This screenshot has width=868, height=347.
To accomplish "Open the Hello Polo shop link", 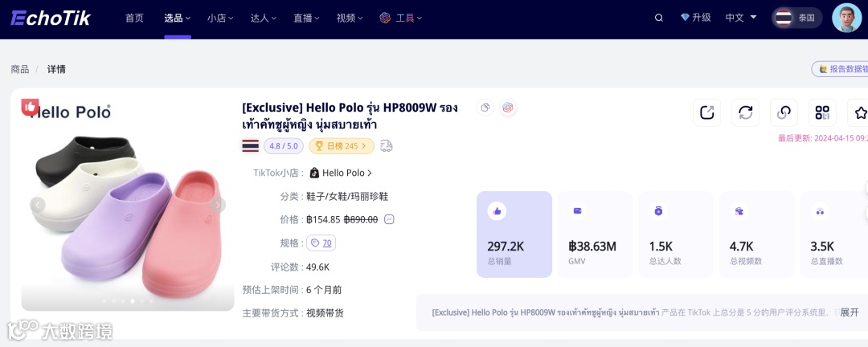I will coord(341,173).
